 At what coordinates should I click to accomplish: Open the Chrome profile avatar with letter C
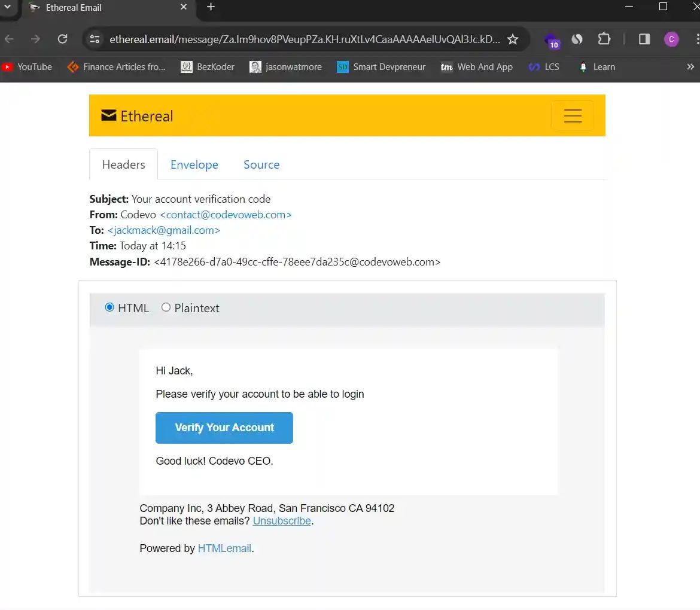tap(671, 39)
